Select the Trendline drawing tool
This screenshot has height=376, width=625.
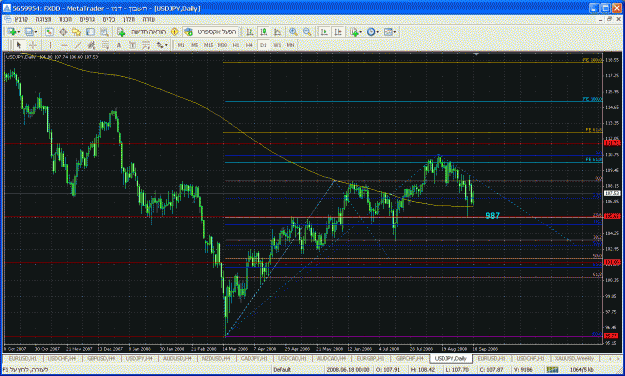[78, 45]
